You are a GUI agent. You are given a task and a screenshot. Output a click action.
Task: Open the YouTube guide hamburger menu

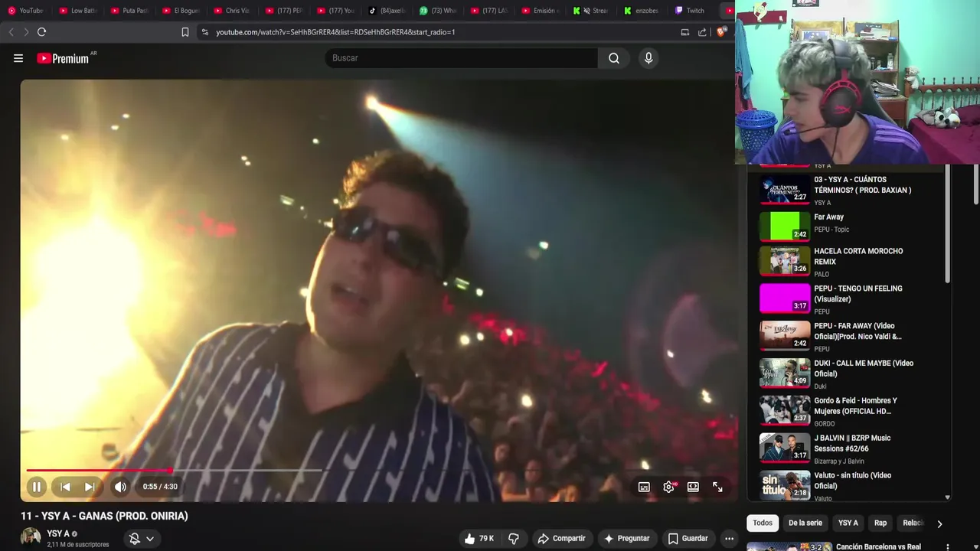point(18,58)
